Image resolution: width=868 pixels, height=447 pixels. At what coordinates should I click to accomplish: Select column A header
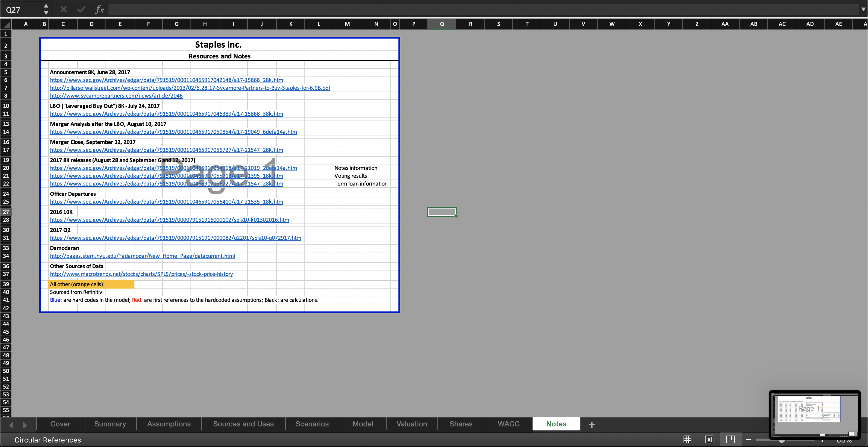click(26, 24)
